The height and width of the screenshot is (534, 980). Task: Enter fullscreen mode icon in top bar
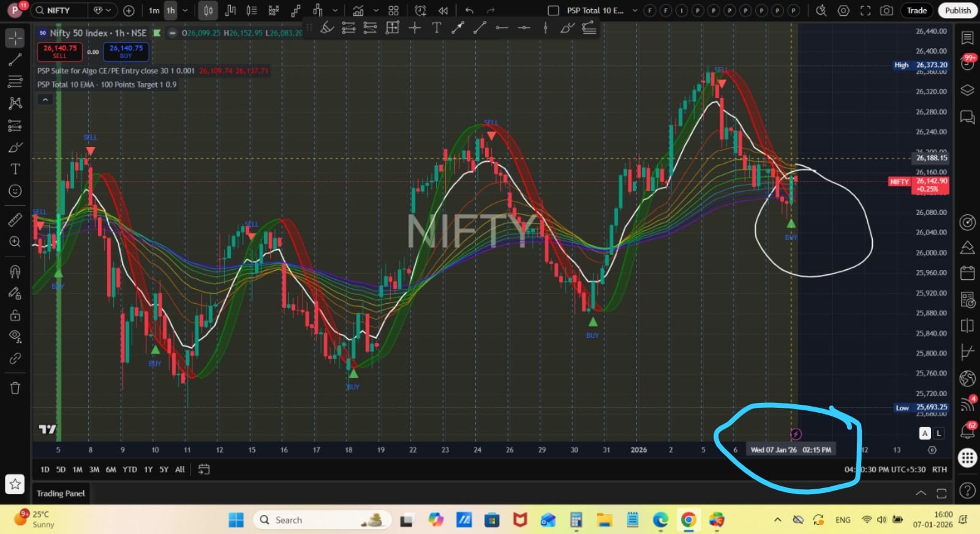(x=865, y=10)
